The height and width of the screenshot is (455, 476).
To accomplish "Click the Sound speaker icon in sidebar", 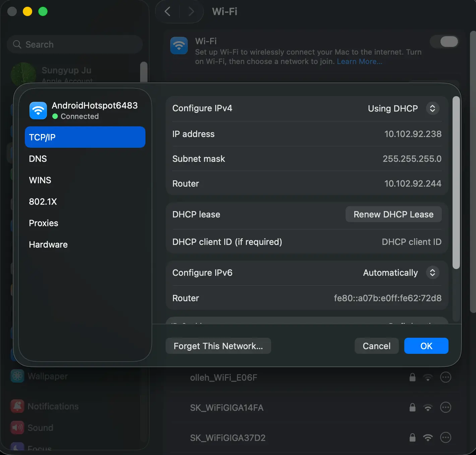I will click(x=17, y=428).
